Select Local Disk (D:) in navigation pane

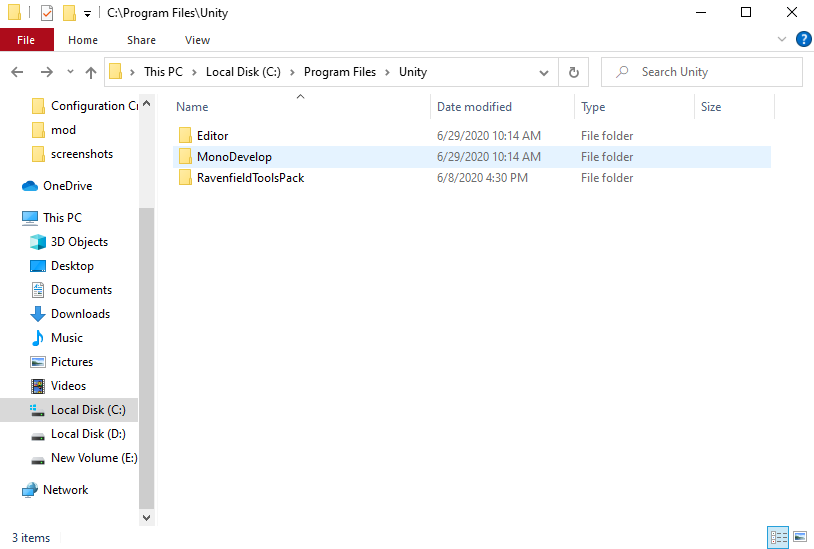78,434
